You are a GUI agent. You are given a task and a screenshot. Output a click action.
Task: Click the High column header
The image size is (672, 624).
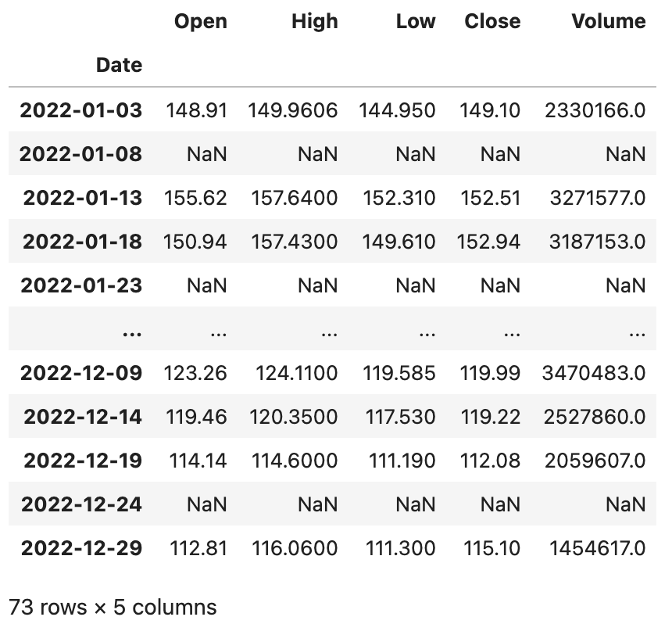coord(314,21)
